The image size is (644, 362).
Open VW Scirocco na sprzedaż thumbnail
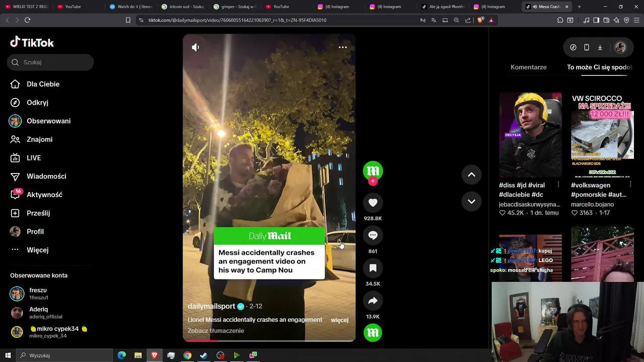pyautogui.click(x=602, y=135)
